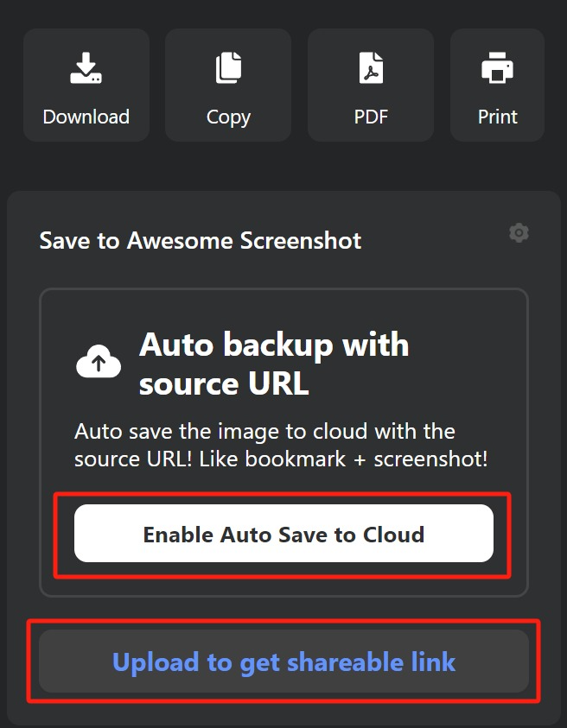Click the cloud upload arrow icon
This screenshot has height=728, width=567.
tap(99, 362)
